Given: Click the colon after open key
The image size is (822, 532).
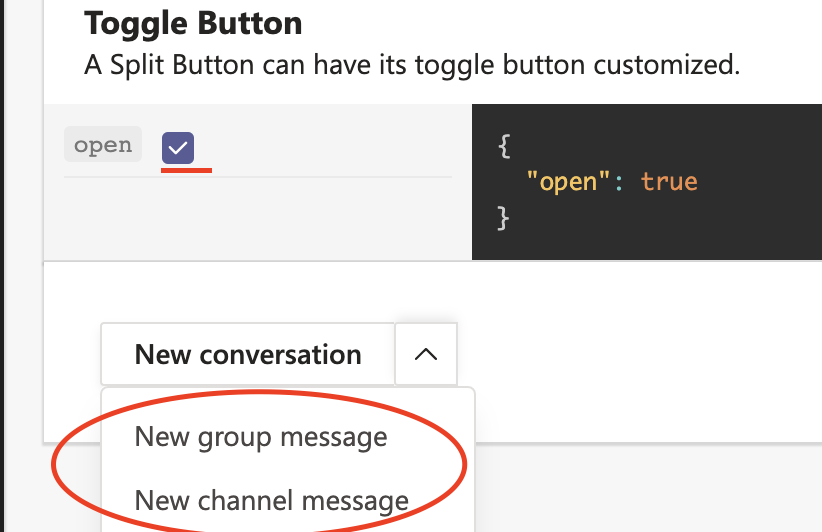Looking at the screenshot, I should (619, 183).
